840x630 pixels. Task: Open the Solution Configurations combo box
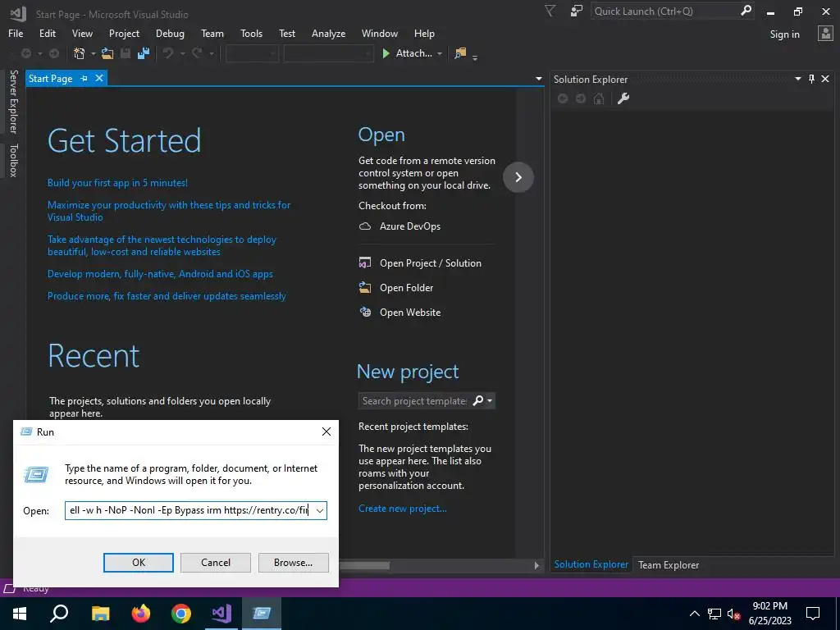coord(252,53)
